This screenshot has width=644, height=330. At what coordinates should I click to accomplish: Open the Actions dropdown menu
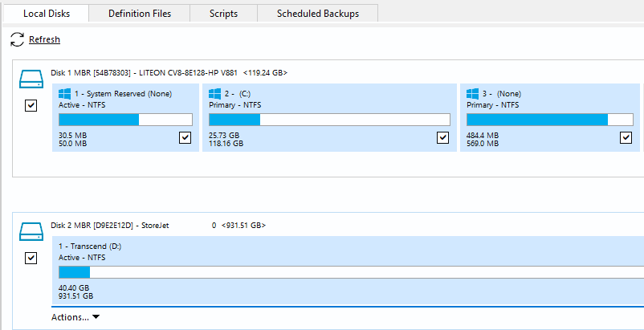(x=75, y=317)
